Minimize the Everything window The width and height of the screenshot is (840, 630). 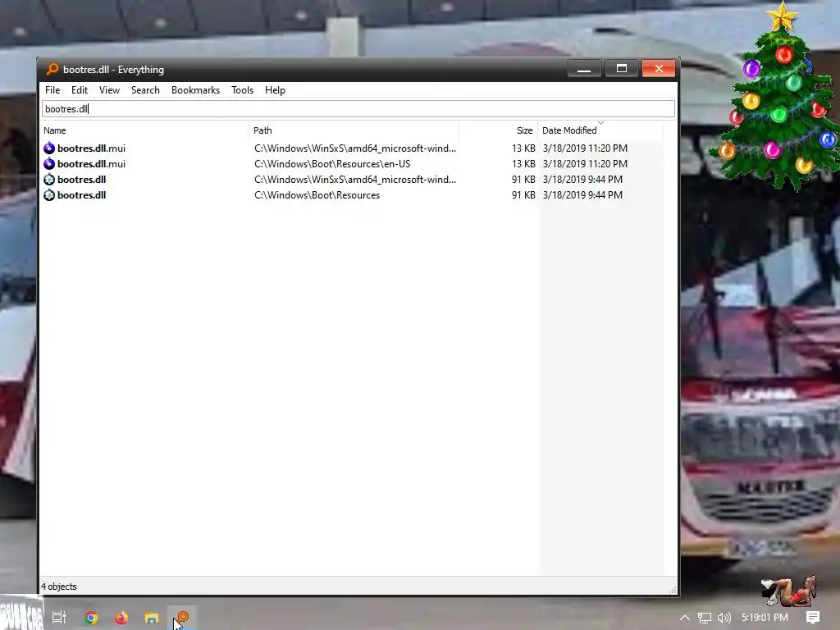pos(584,69)
